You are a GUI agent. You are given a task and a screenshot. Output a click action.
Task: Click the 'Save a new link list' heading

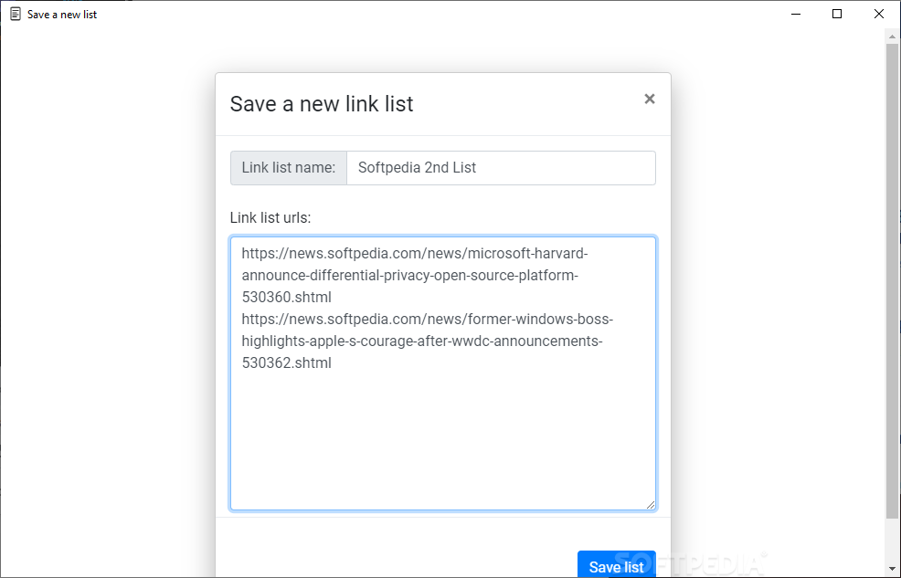tap(322, 104)
